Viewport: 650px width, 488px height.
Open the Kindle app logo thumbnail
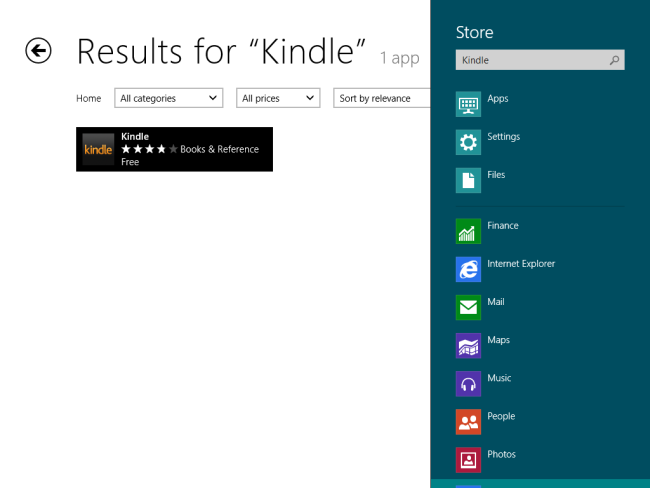(98, 149)
